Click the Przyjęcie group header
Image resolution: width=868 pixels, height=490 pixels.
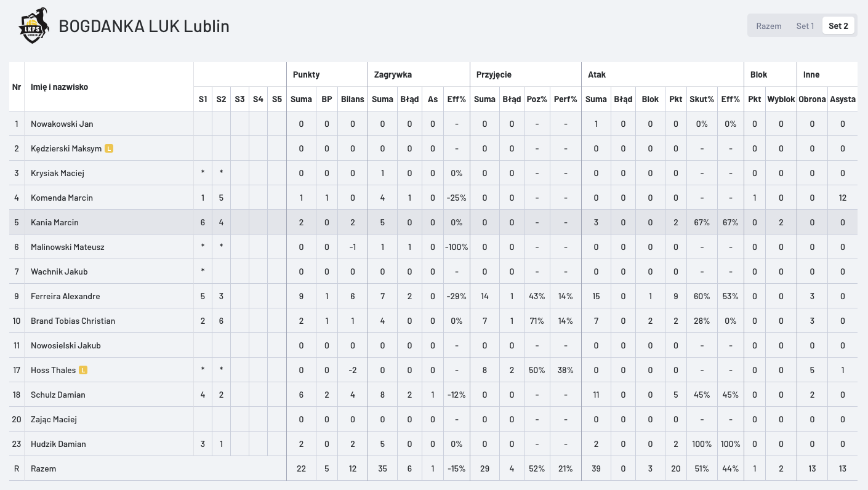[x=494, y=74]
